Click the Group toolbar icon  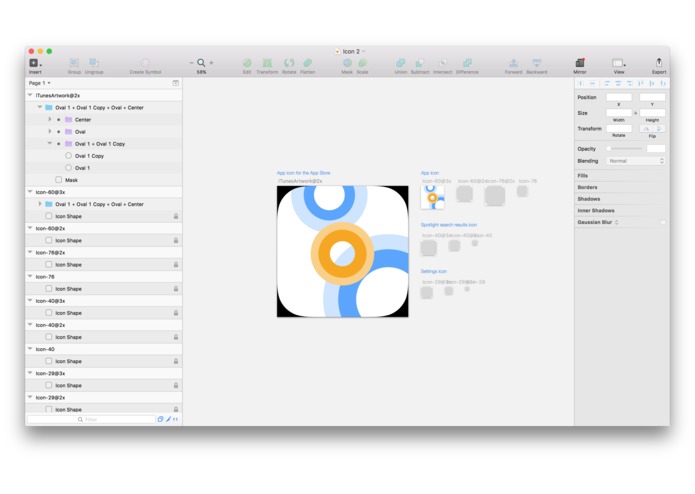click(x=74, y=63)
